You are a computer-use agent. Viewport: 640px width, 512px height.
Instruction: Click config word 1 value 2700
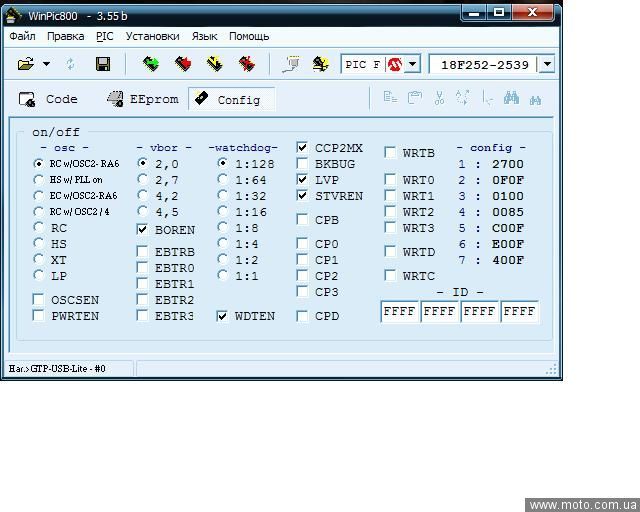coord(508,164)
